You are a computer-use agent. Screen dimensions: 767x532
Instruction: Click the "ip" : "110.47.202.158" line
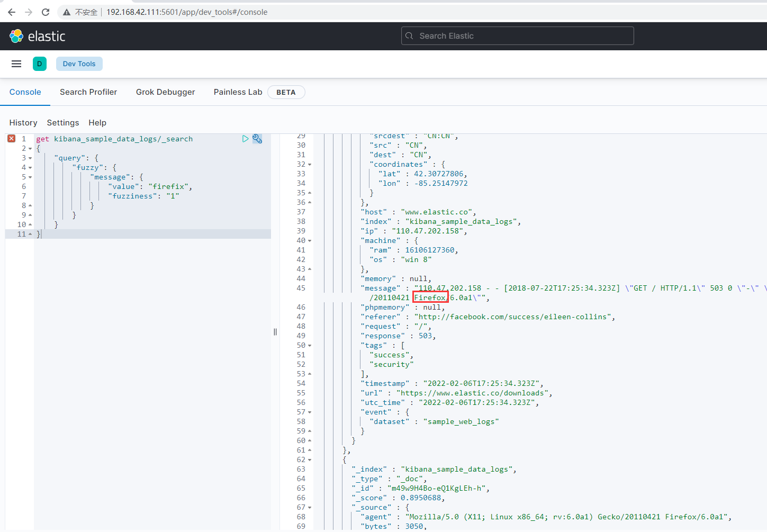(414, 231)
